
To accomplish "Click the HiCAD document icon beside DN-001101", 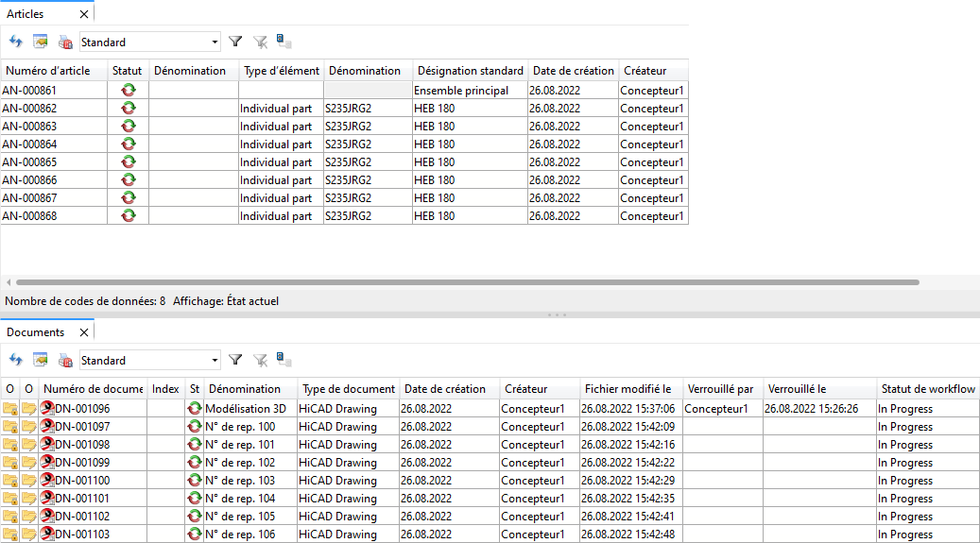I will pos(47,499).
